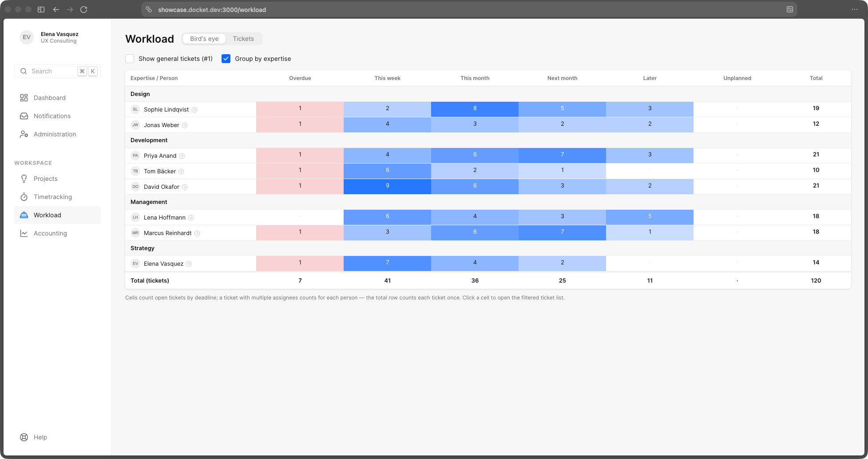Click the Design group header
868x459 pixels.
click(x=140, y=94)
